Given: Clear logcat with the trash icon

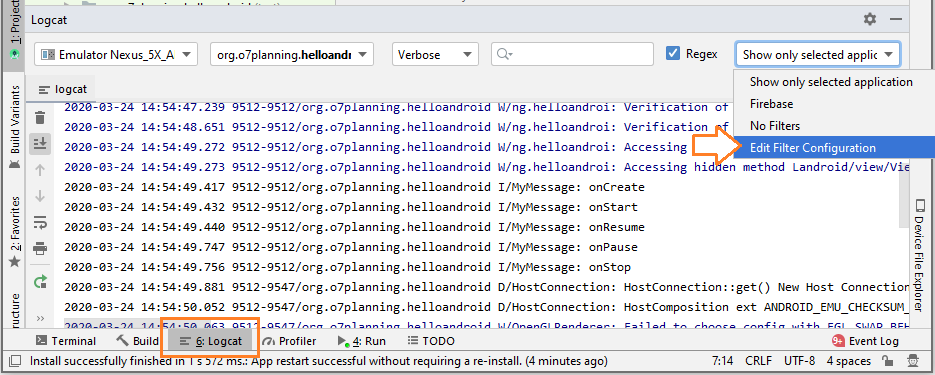Looking at the screenshot, I should (x=40, y=118).
